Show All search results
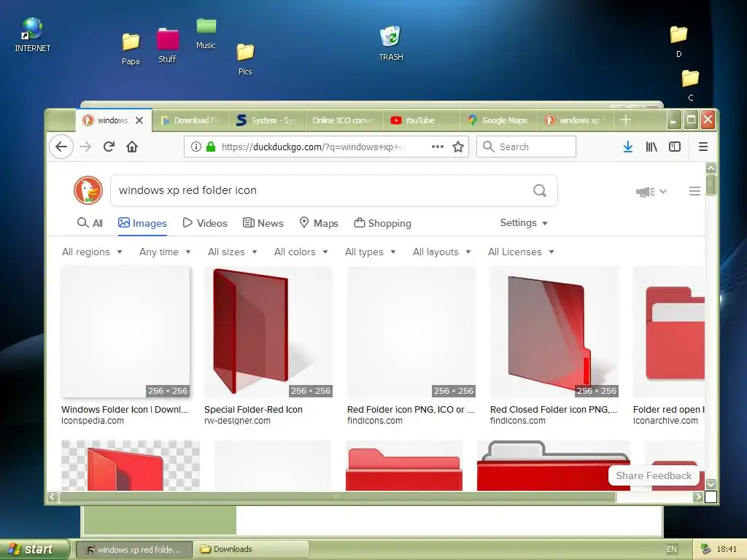The height and width of the screenshot is (560, 747). click(90, 223)
